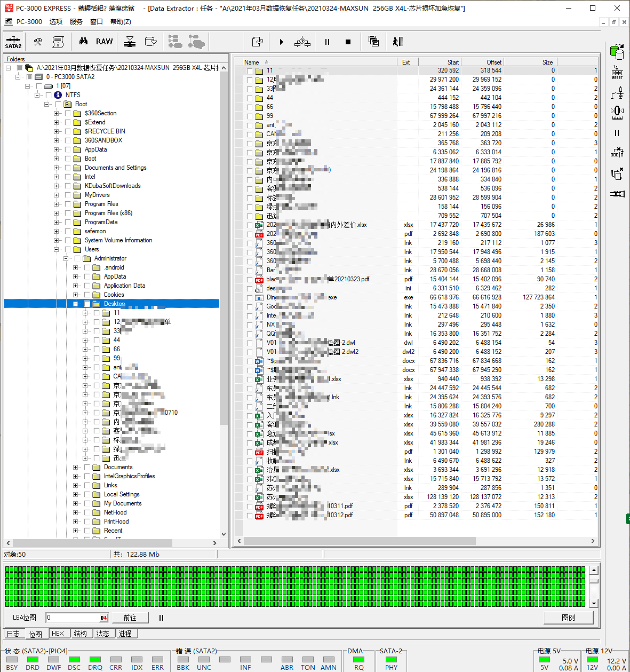The height and width of the screenshot is (672, 630).
Task: Switch to the HEX tab
Action: (x=58, y=634)
